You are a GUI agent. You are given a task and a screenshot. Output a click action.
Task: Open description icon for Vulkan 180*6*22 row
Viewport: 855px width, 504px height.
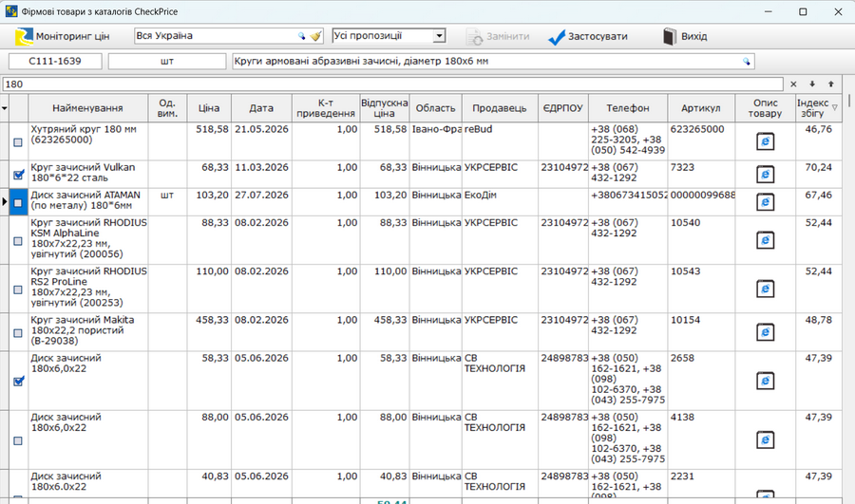[765, 175]
